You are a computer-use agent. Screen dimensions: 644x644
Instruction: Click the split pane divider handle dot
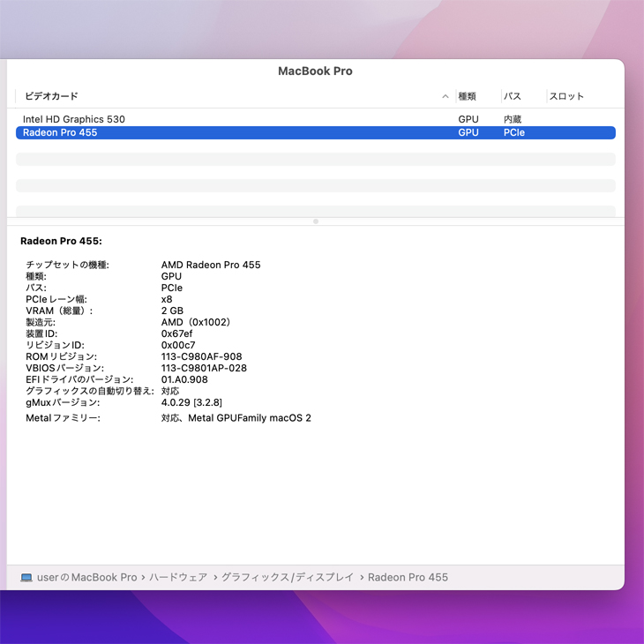(316, 221)
